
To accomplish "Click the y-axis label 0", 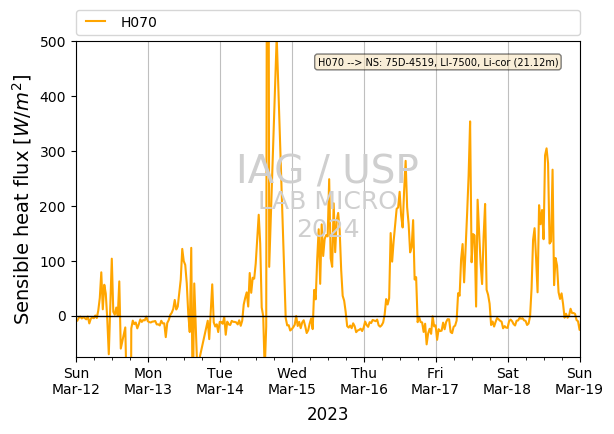I will (x=62, y=316).
